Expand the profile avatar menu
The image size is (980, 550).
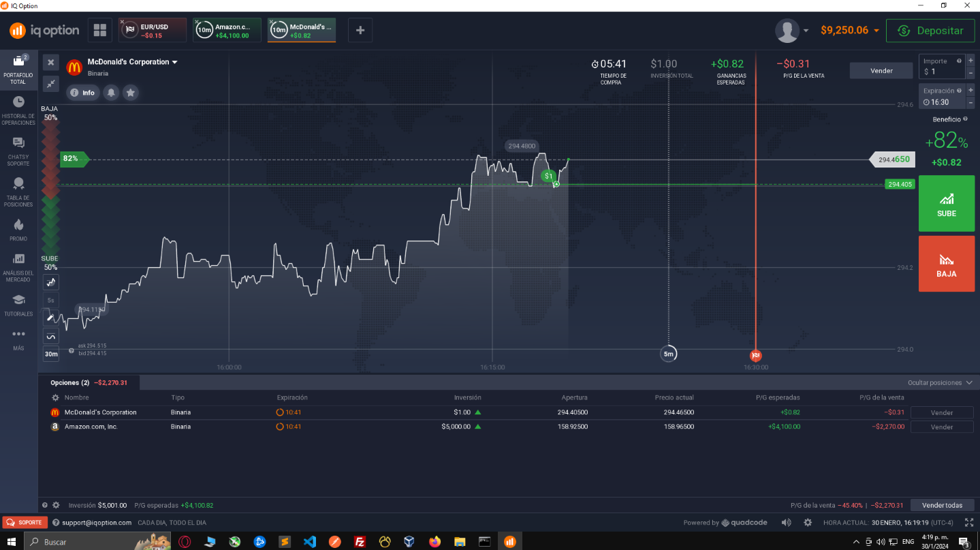792,31
